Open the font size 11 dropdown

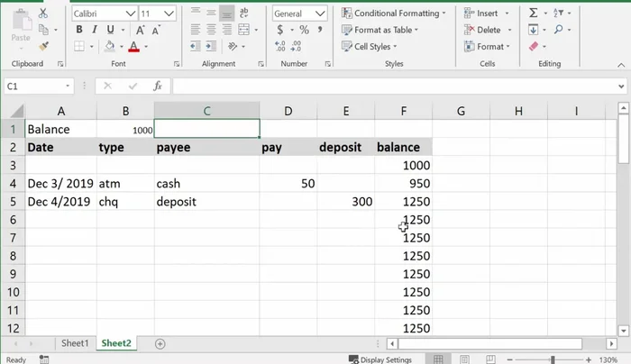click(x=169, y=14)
